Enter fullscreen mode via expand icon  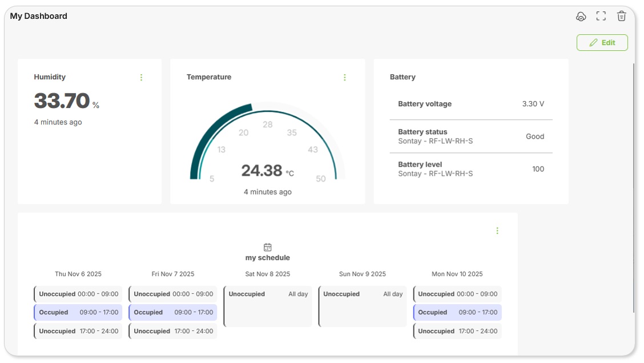point(601,16)
